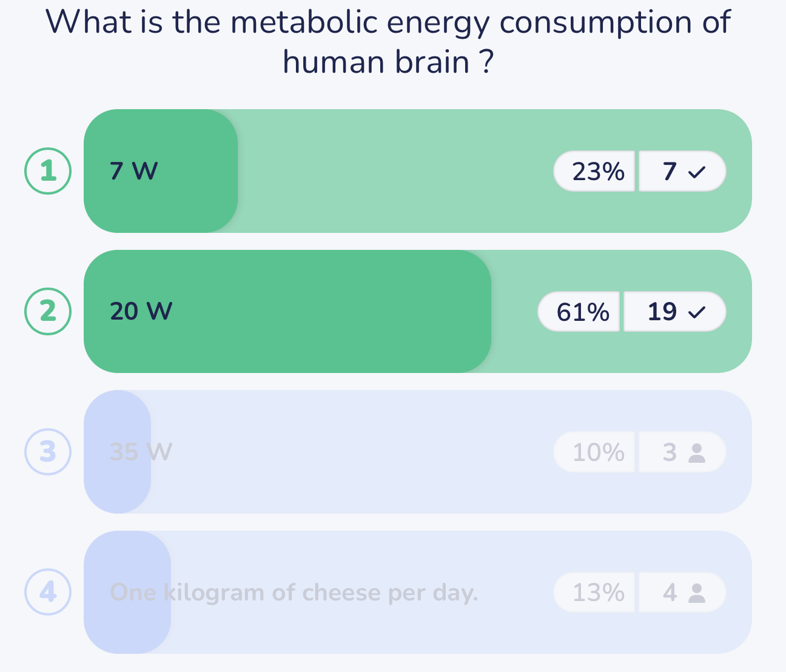Click the 13% percentage badge

point(597,593)
